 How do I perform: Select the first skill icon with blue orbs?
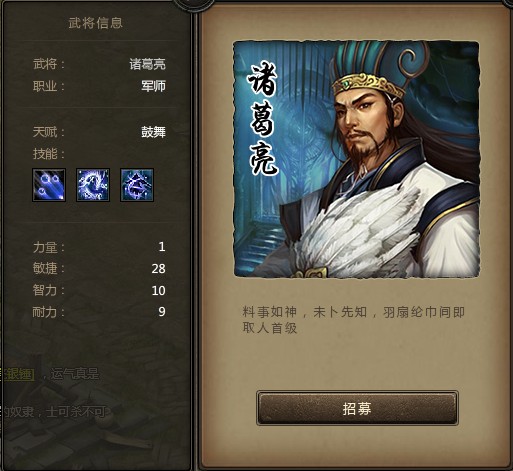49,185
